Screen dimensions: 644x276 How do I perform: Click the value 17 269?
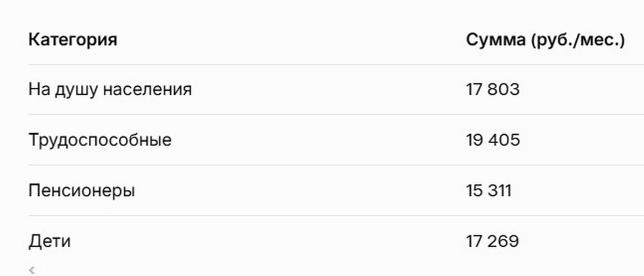492,241
